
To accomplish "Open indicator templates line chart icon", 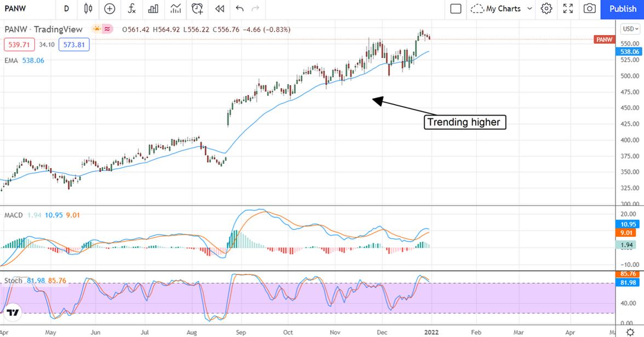I will 175,9.
